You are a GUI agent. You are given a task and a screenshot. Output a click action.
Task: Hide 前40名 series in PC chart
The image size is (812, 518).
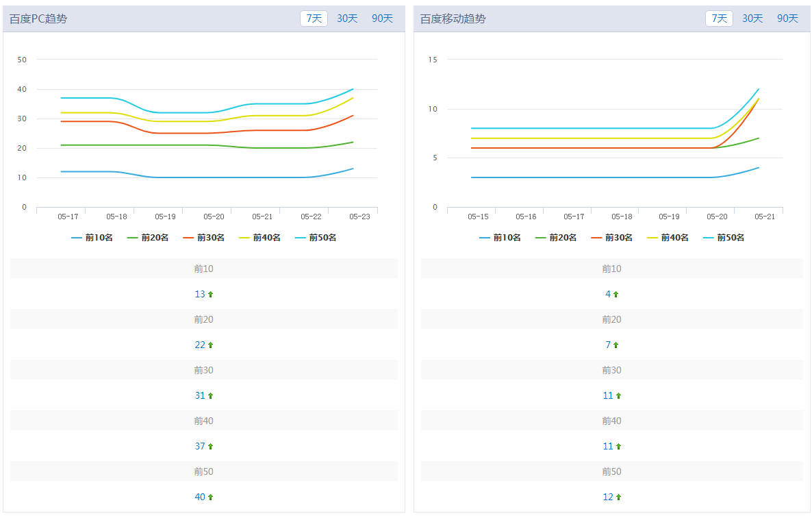[x=259, y=238]
